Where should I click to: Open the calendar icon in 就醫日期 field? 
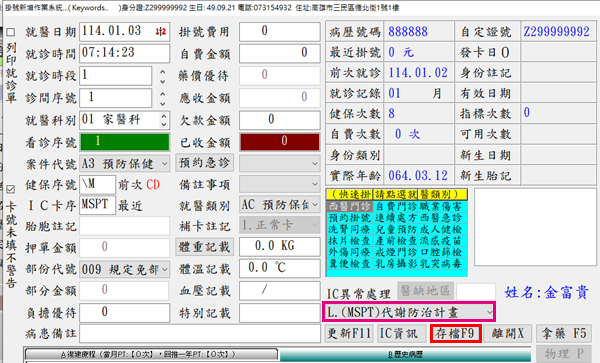[161, 32]
